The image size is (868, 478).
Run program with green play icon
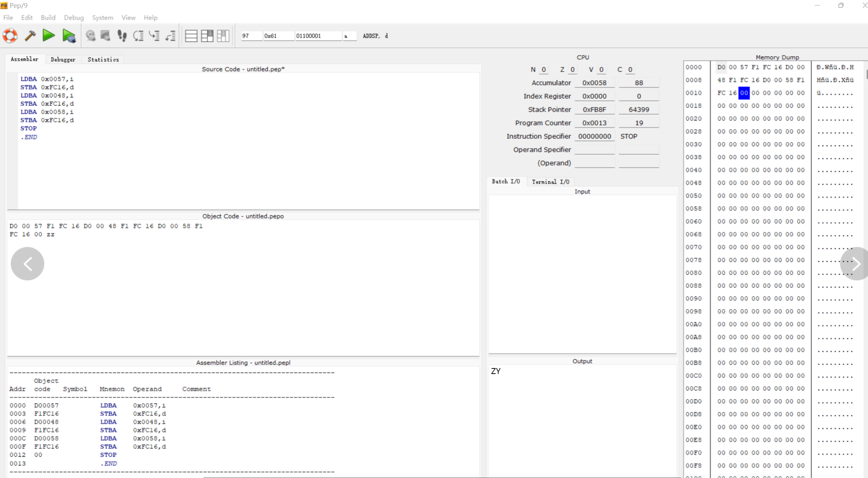click(49, 36)
